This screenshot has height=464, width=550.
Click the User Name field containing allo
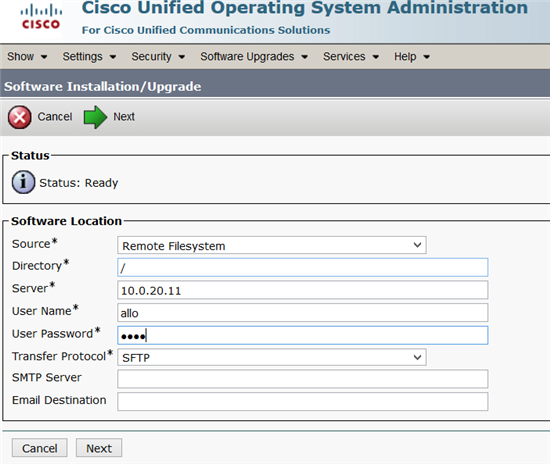(x=303, y=312)
